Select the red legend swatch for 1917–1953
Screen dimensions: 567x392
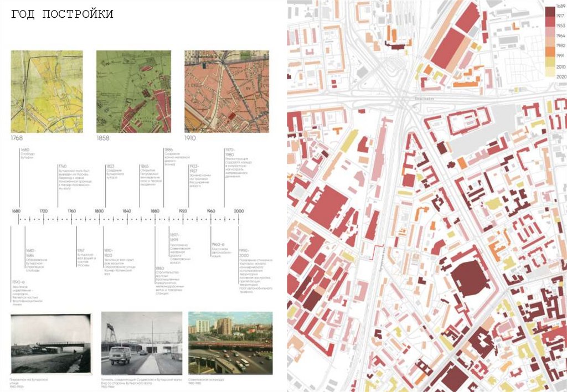(550, 22)
